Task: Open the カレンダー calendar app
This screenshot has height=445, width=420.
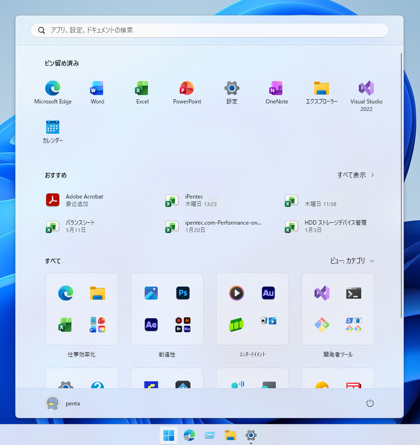Action: click(52, 131)
